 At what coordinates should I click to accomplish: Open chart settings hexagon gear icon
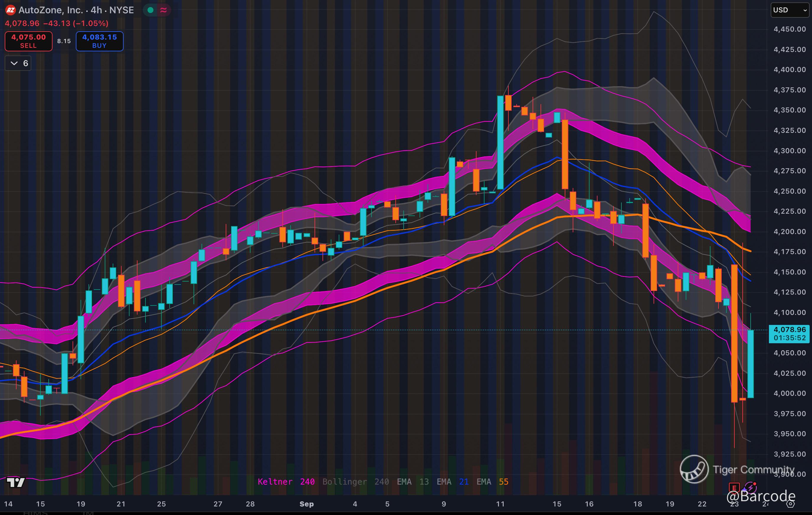click(790, 504)
